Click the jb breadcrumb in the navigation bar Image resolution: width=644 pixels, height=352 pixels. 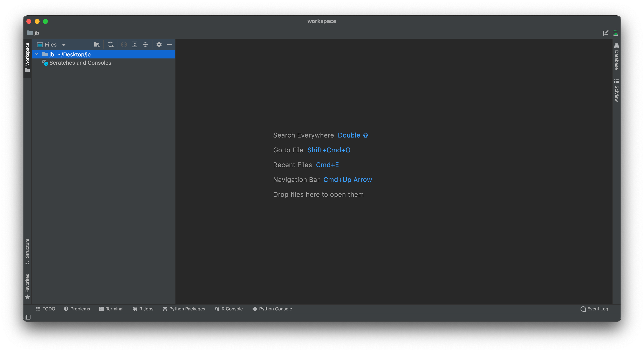click(36, 33)
